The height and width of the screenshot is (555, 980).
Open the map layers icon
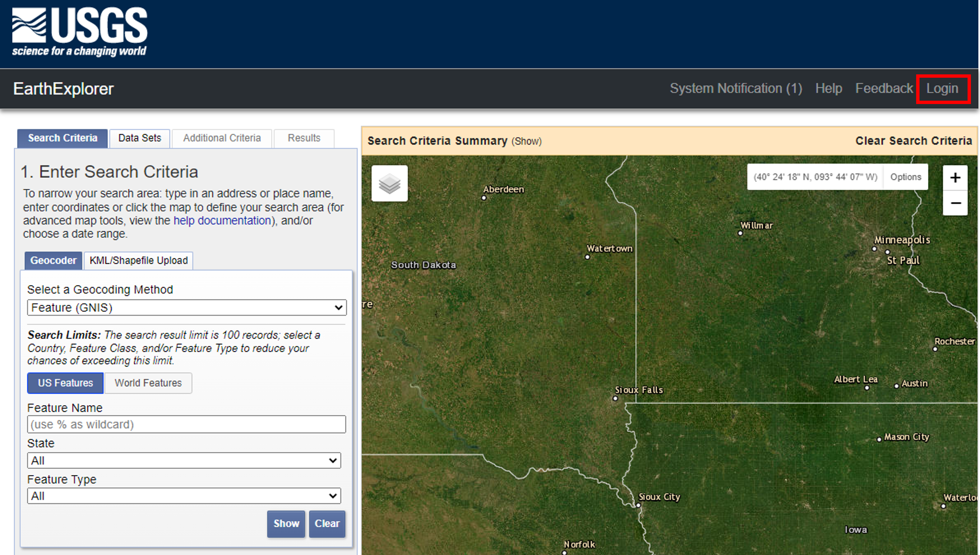(x=389, y=183)
